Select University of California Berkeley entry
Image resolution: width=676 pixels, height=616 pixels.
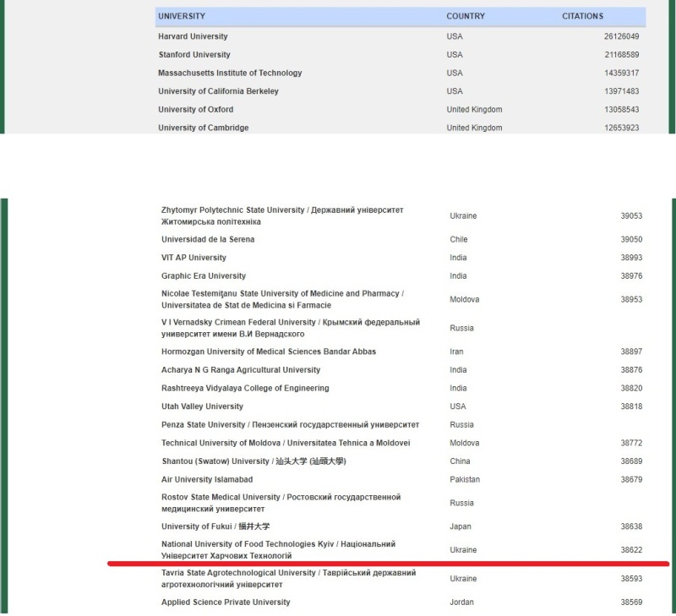pyautogui.click(x=218, y=91)
